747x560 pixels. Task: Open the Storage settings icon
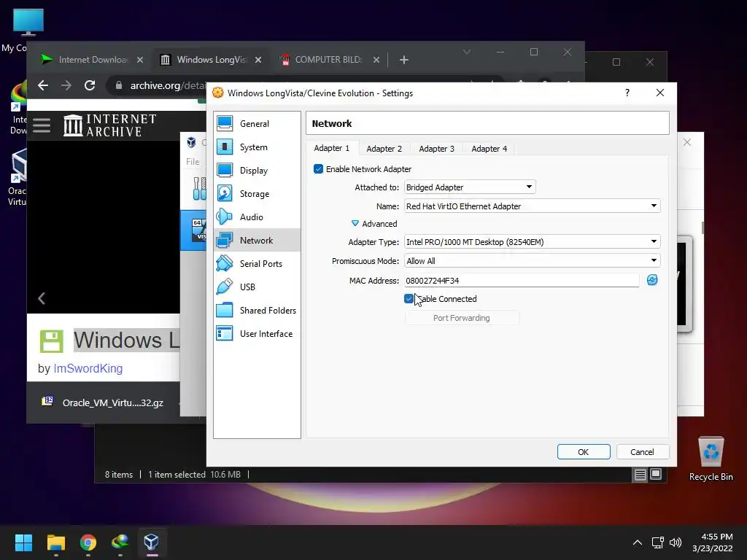(225, 194)
